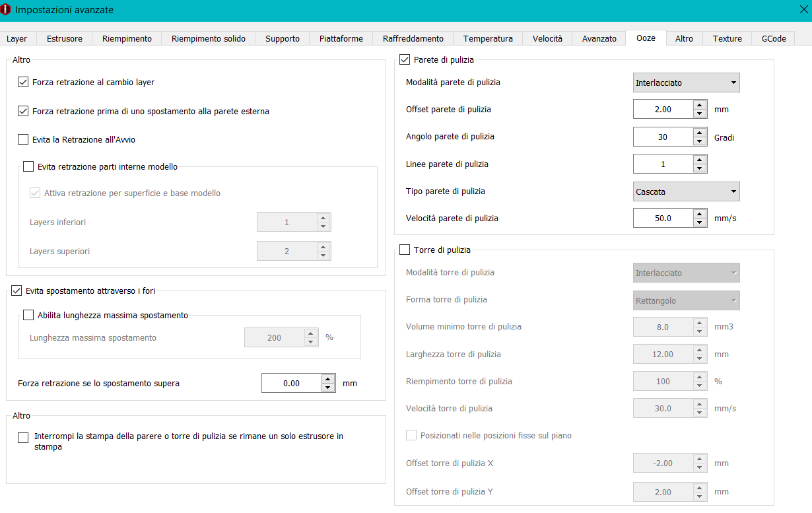
Task: Switch to the Piattaforme tab
Action: pyautogui.click(x=341, y=39)
